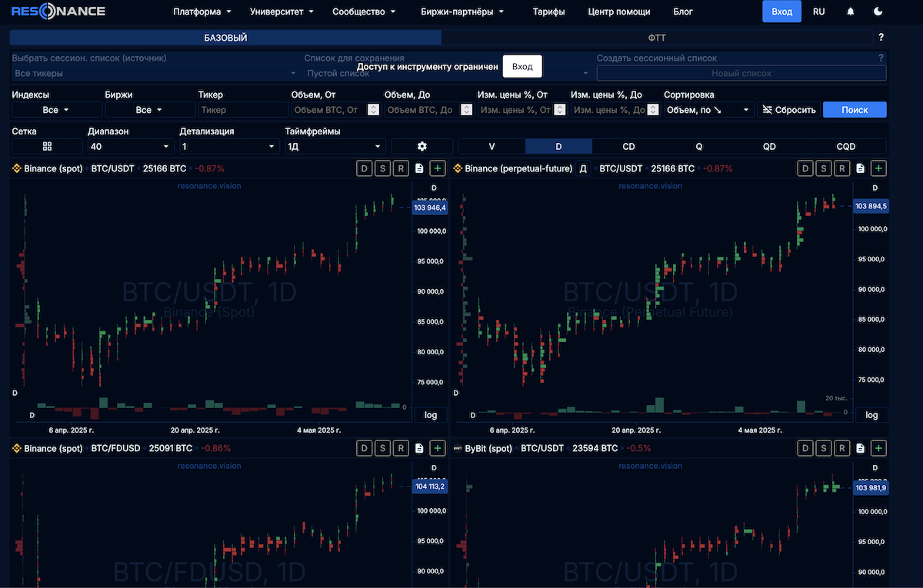Click the R button on Binance (spot) BTC/USDT chart

[401, 168]
